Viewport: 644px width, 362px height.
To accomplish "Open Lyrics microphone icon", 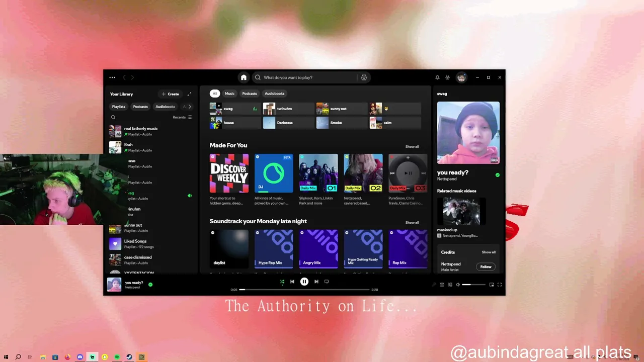I will coord(434,285).
